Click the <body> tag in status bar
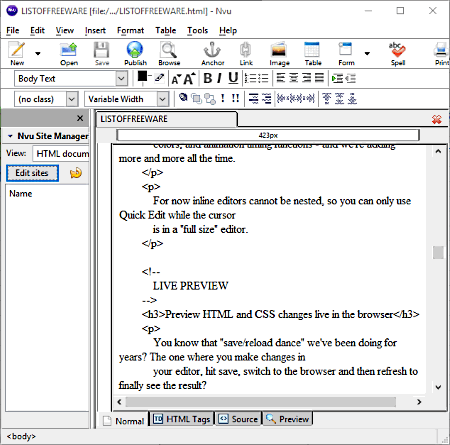This screenshot has width=450, height=445. pos(21,436)
